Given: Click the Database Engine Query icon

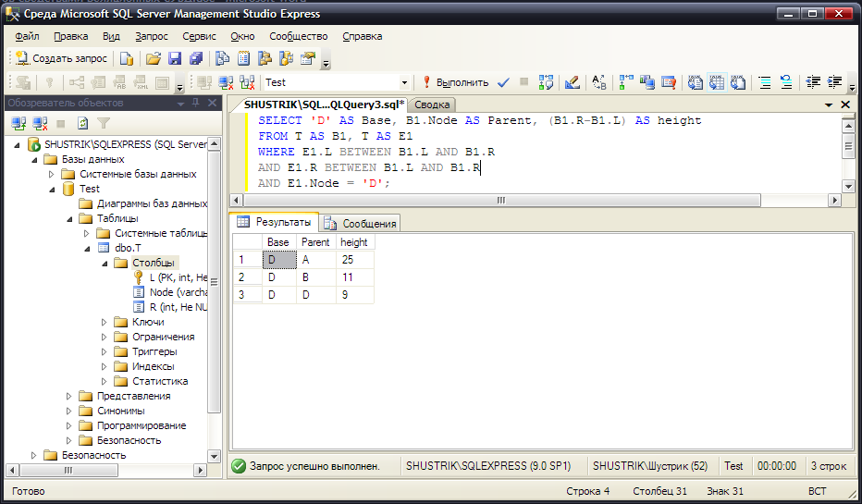Looking at the screenshot, I should click(x=127, y=58).
